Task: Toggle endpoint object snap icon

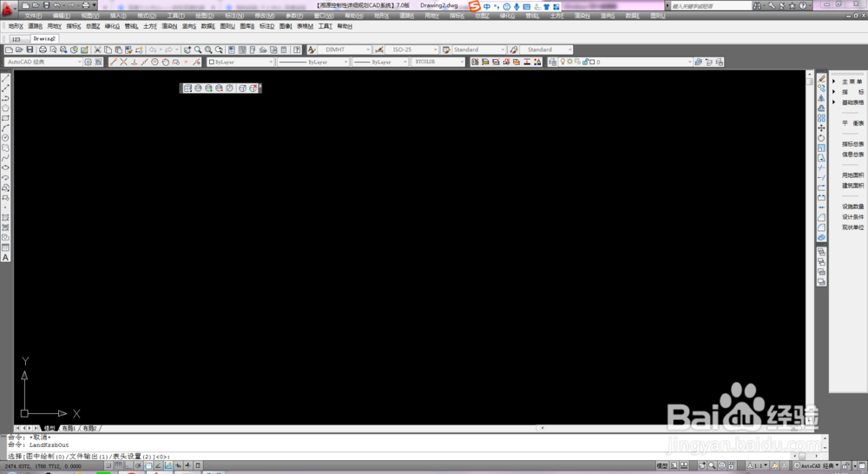Action: (x=113, y=62)
